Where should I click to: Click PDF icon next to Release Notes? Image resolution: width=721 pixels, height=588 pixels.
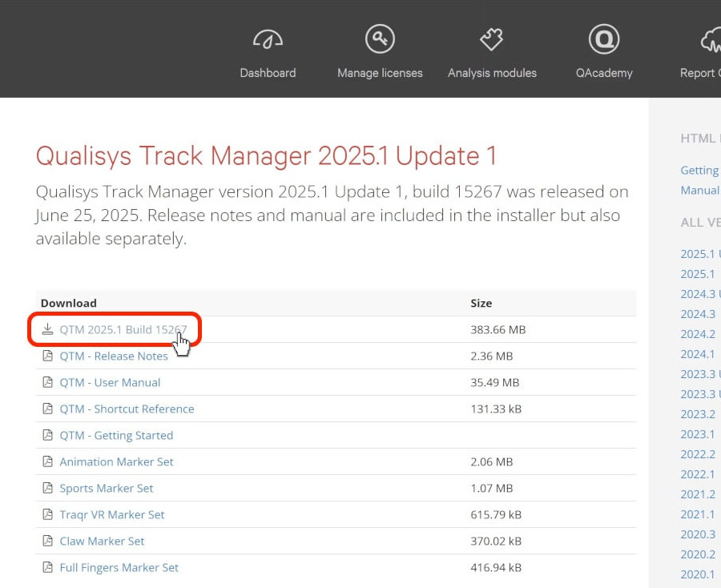pos(48,356)
